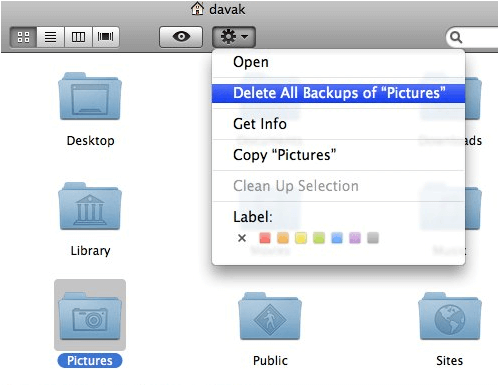This screenshot has width=498, height=385.
Task: Apply the purple label color
Action: coord(355,238)
